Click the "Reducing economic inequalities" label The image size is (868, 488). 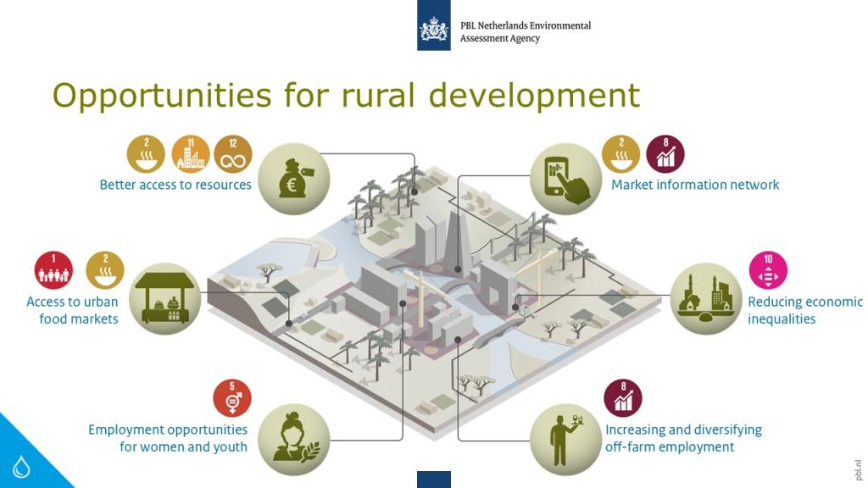[804, 310]
